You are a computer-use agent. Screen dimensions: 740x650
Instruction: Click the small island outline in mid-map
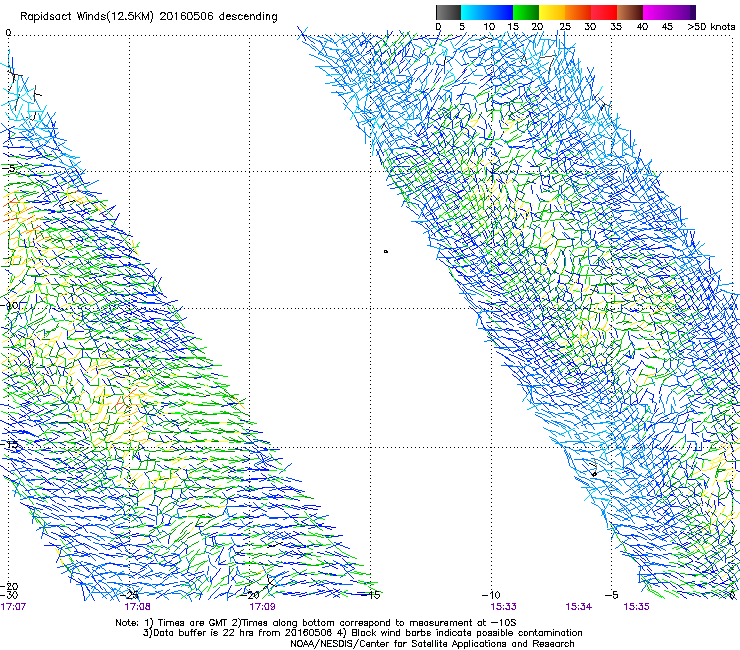[x=386, y=252]
